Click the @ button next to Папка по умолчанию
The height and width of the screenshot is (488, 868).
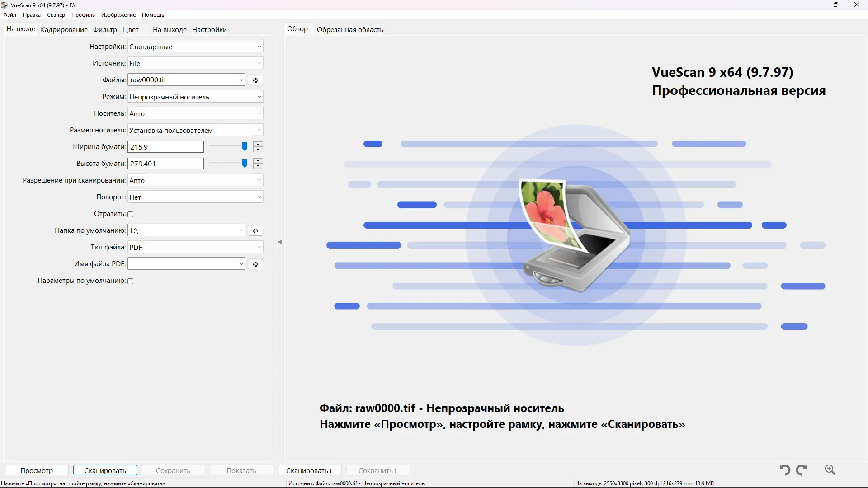click(255, 230)
